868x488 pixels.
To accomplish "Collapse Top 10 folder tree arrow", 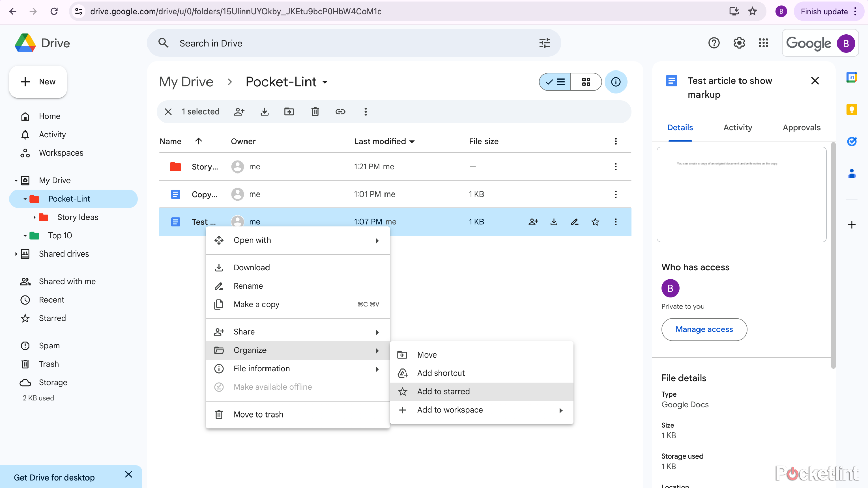I will [x=25, y=235].
